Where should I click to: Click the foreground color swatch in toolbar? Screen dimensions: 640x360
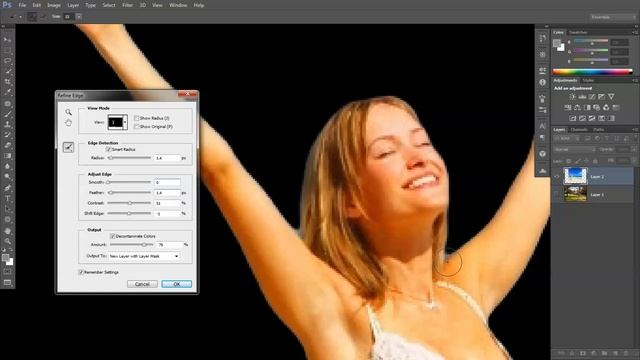(x=5, y=258)
